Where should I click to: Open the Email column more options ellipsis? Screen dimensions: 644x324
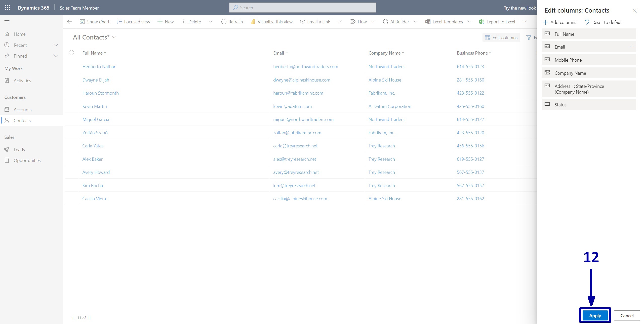631,46
